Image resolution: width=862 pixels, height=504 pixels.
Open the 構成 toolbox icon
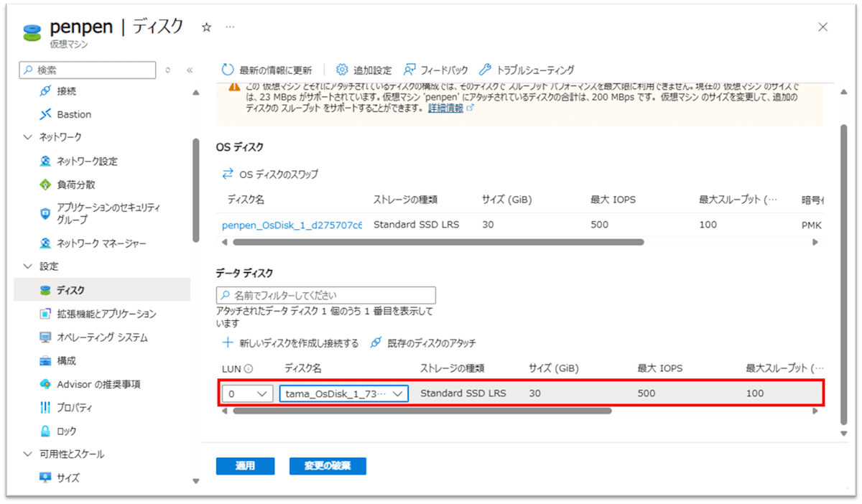(x=45, y=360)
